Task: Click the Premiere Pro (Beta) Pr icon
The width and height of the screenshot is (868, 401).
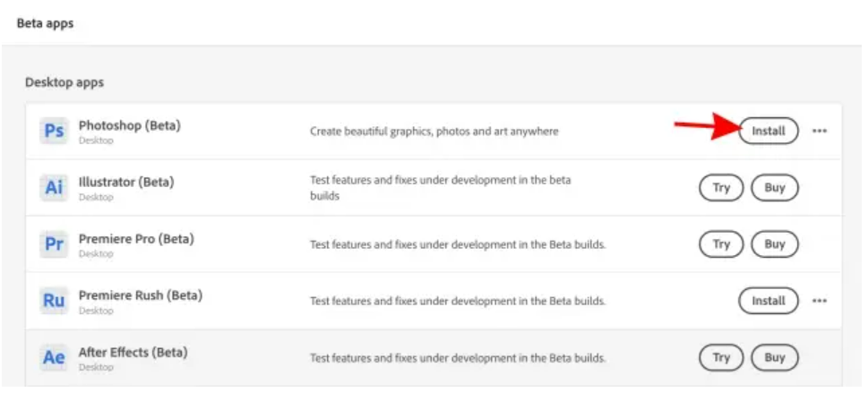Action: pos(54,244)
